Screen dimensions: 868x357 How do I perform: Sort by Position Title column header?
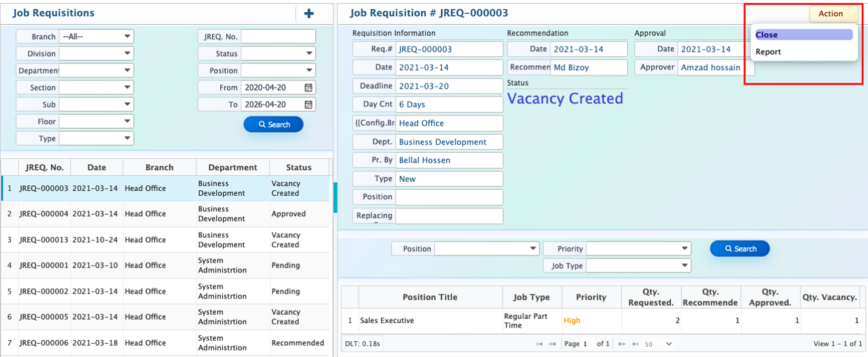click(x=429, y=297)
